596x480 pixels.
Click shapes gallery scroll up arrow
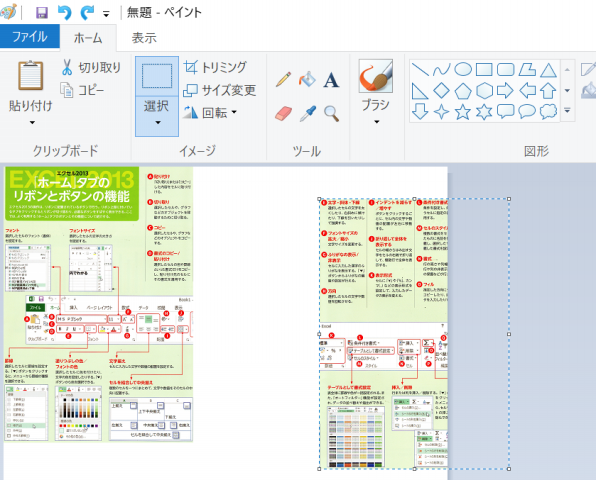coord(567,70)
